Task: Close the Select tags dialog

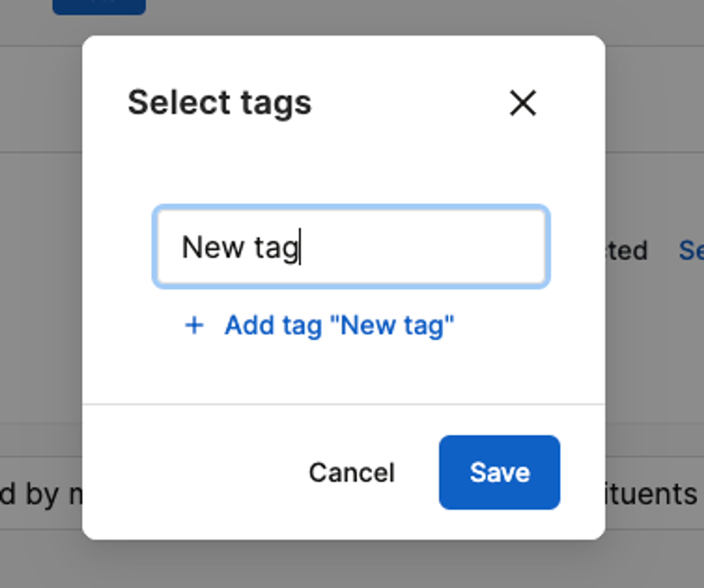Action: (x=523, y=103)
